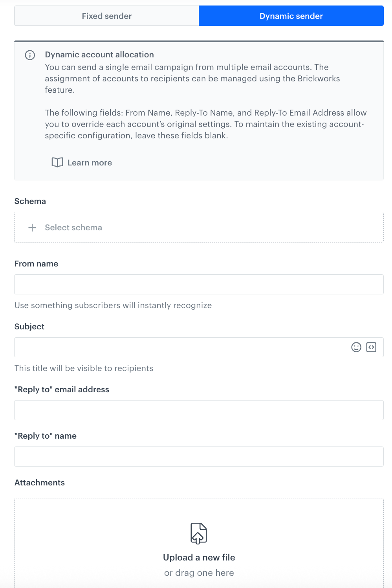Select the Dynamic sender option
This screenshot has height=588, width=392.
[291, 16]
